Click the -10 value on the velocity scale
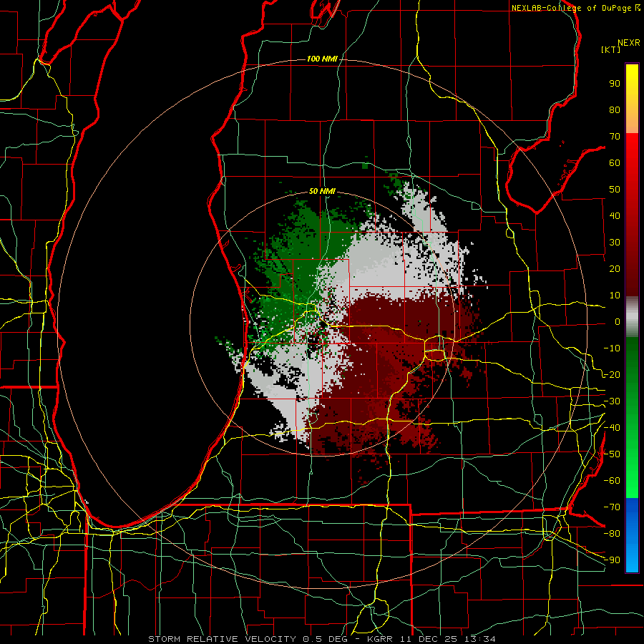 612,348
